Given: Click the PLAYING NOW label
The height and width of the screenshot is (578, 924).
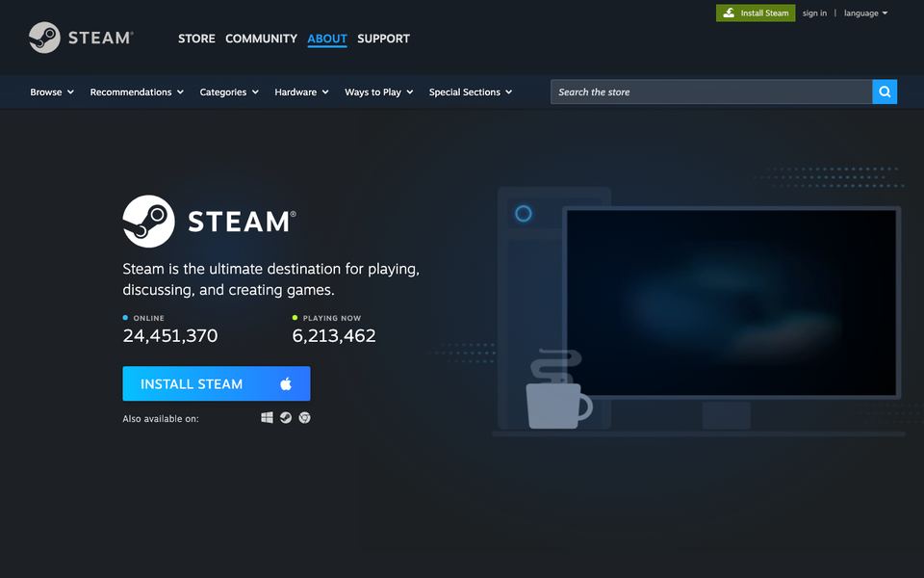Looking at the screenshot, I should tap(332, 318).
